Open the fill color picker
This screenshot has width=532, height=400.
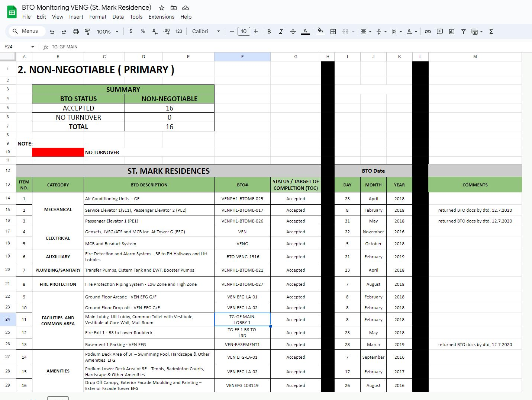coord(320,32)
